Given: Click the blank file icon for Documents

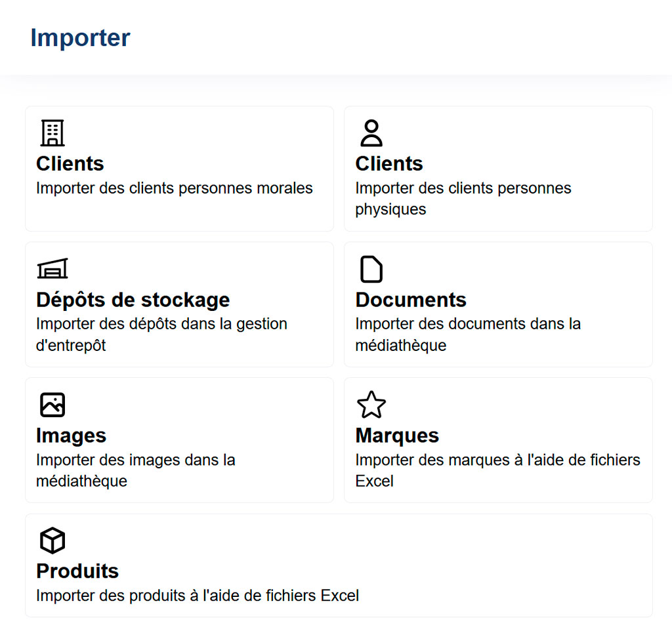Looking at the screenshot, I should click(x=371, y=269).
